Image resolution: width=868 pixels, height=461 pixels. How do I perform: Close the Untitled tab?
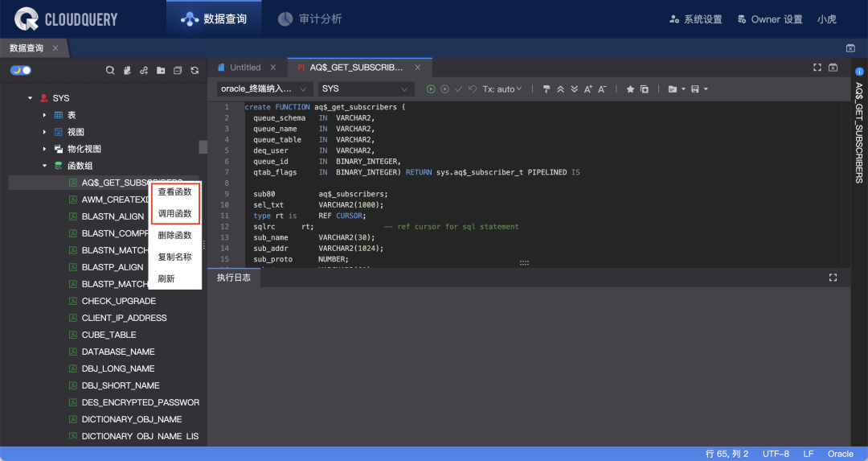pyautogui.click(x=273, y=68)
